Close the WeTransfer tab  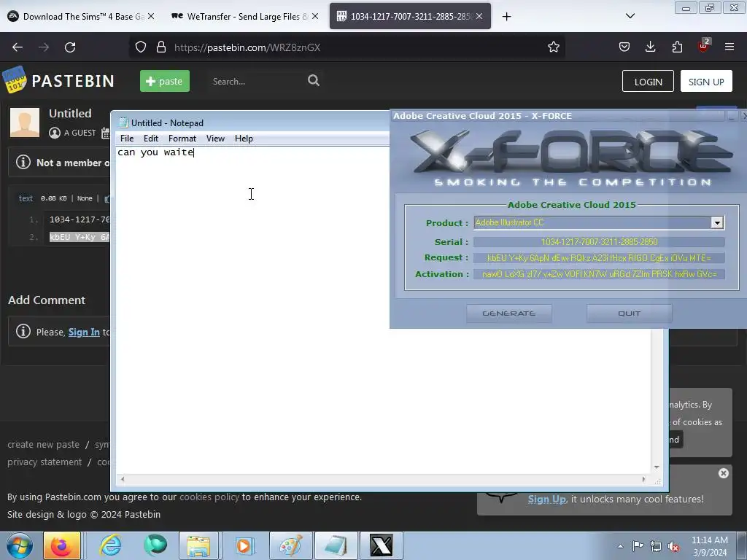(315, 16)
